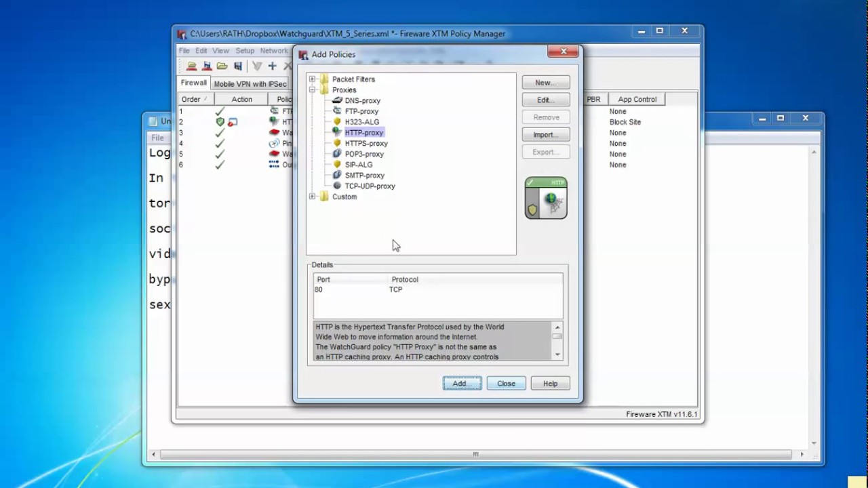Click the port value '80' in Details
Screen dimensions: 868x488
point(319,289)
